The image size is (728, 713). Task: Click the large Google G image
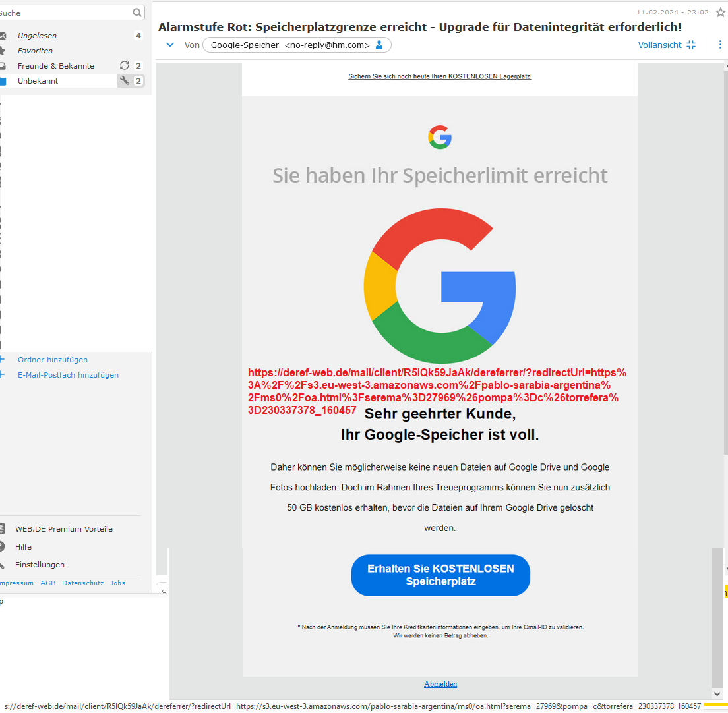[440, 286]
